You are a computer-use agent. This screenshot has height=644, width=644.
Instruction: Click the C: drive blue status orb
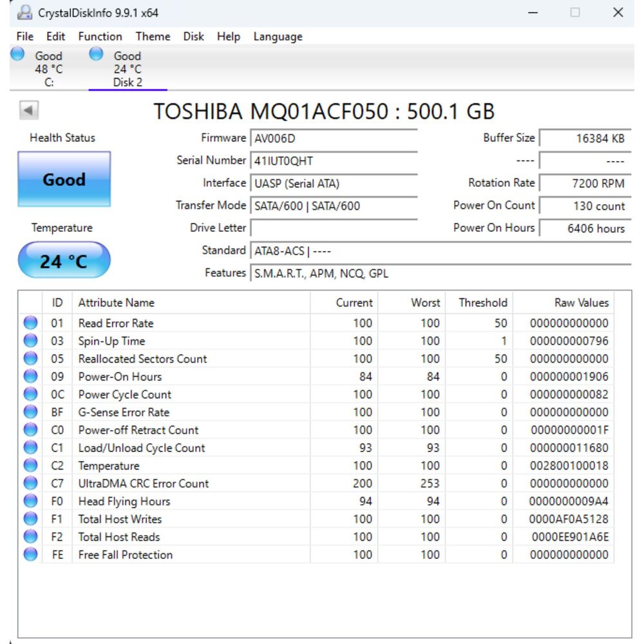[x=17, y=54]
